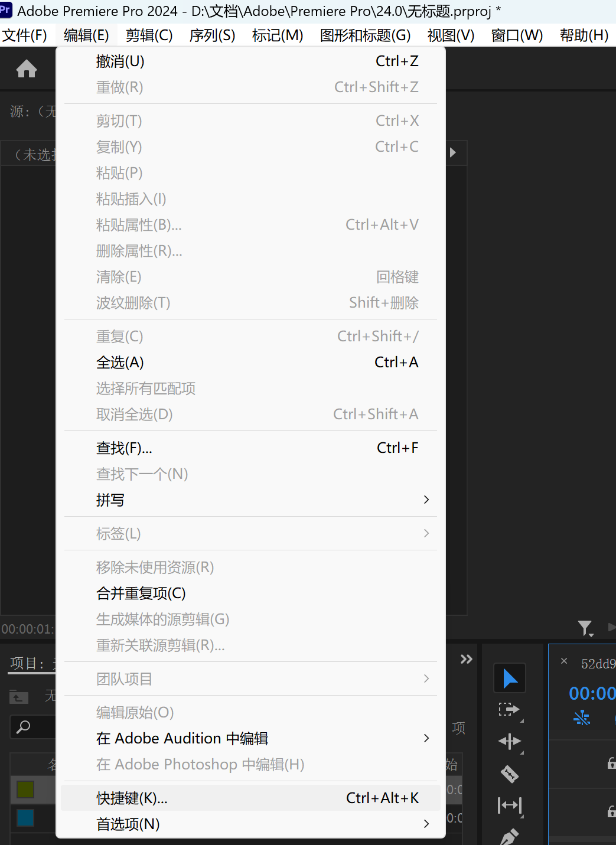
Task: Choose 重做(R) in Edit menu
Action: tap(250, 87)
